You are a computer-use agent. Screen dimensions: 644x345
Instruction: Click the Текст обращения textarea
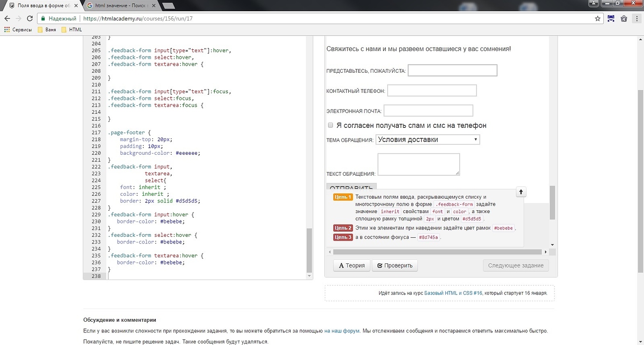pyautogui.click(x=419, y=165)
